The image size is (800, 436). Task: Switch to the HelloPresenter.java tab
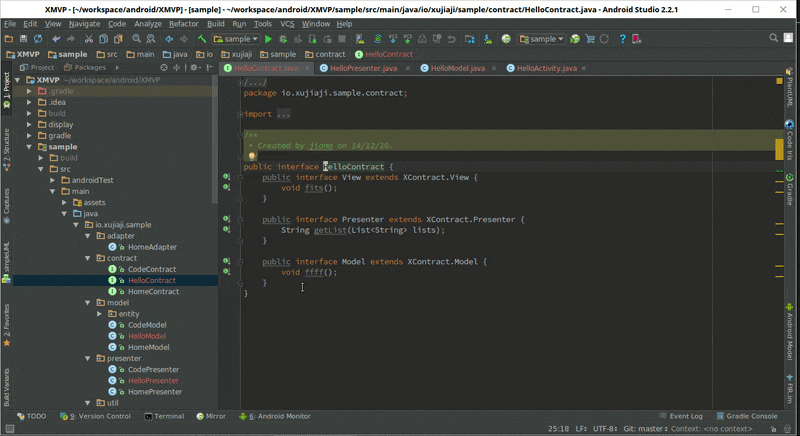(x=363, y=68)
